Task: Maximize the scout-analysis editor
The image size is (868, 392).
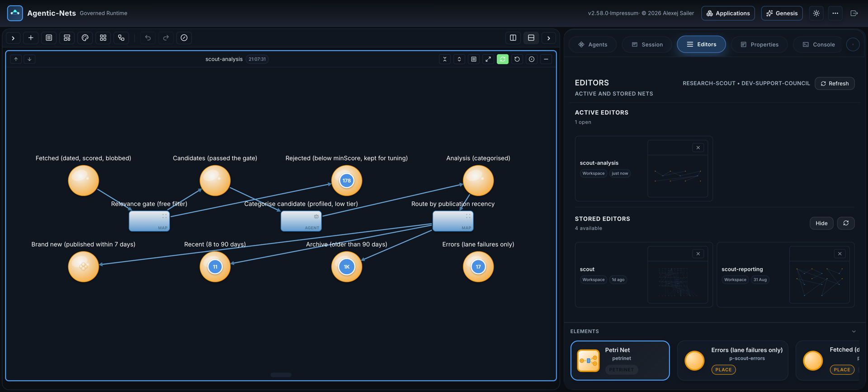Action: 488,59
